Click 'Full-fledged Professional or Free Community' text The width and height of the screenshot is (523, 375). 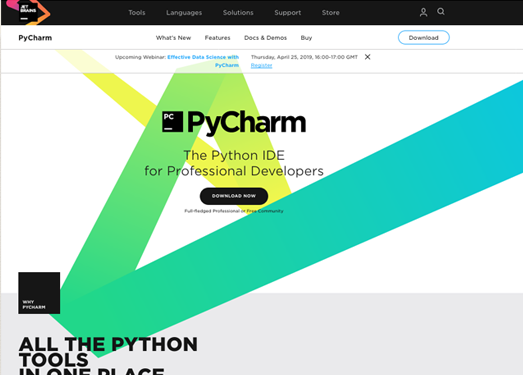tap(234, 211)
